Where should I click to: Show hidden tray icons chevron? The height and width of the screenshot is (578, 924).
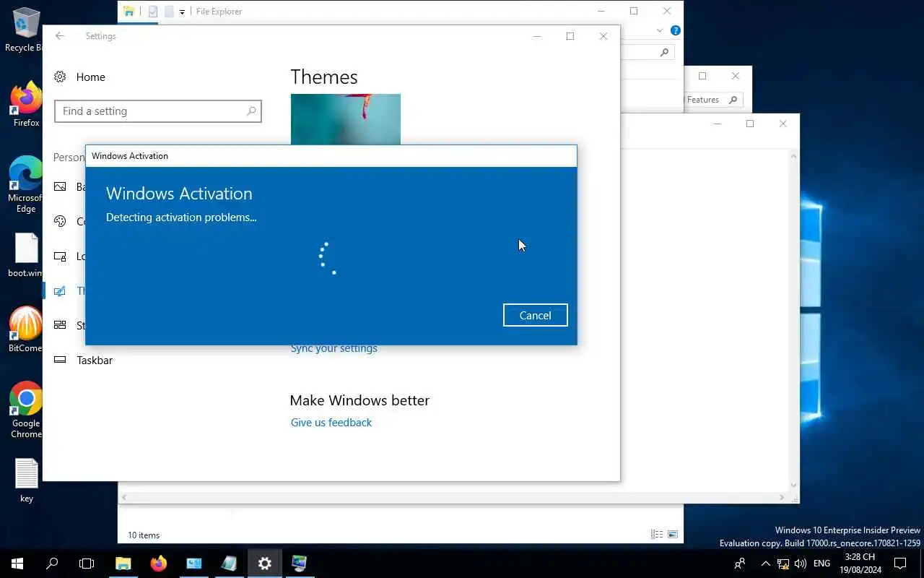pyautogui.click(x=766, y=564)
